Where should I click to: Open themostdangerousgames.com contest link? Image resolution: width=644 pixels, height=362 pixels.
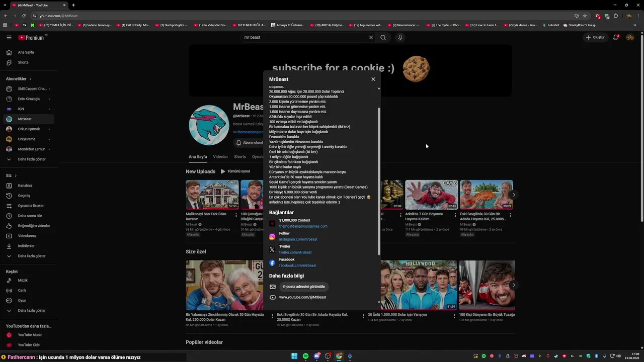pos(303,226)
